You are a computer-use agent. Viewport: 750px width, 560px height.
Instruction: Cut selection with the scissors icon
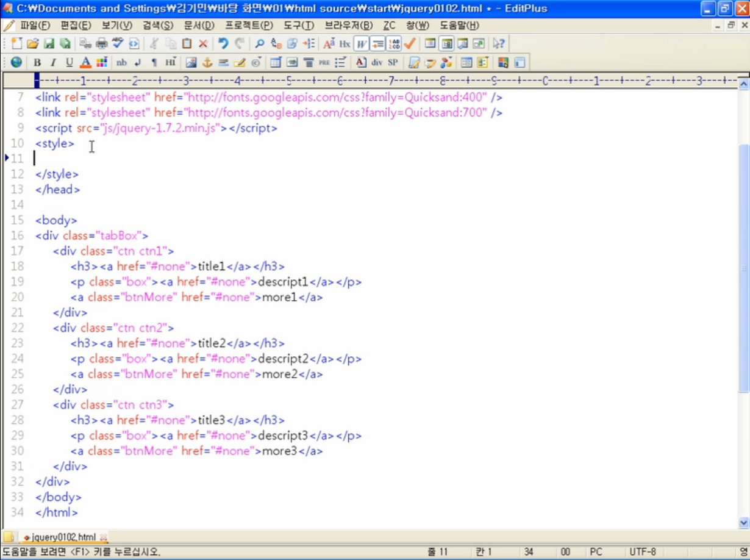154,43
